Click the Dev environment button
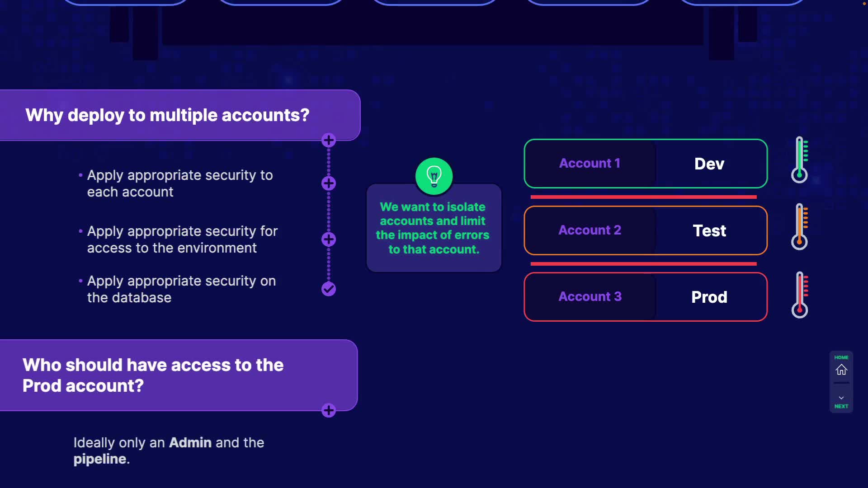 (709, 164)
